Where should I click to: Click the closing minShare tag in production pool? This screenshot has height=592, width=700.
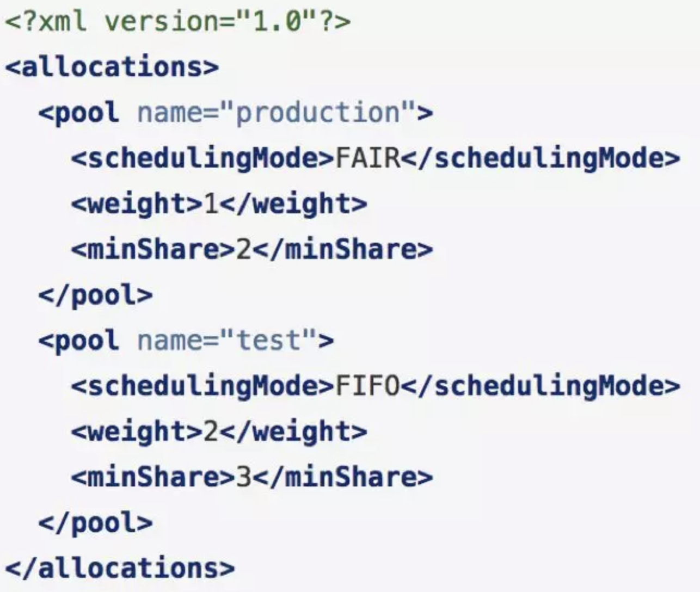pos(342,250)
